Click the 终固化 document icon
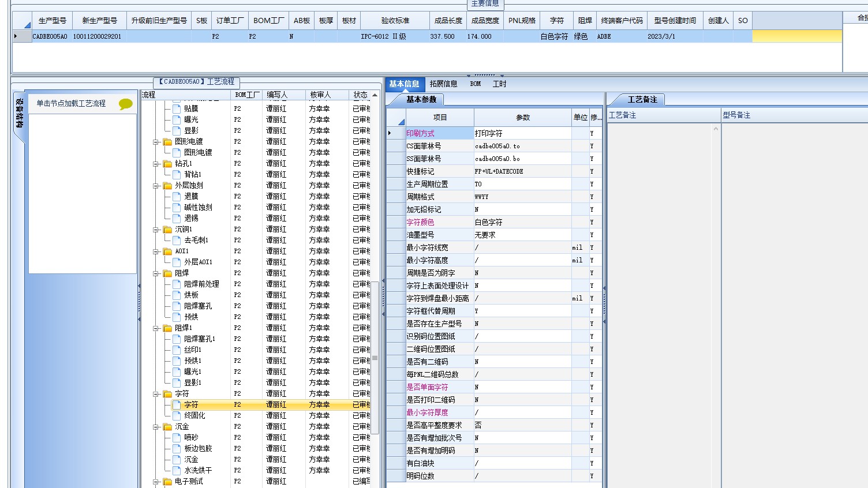The width and height of the screenshot is (868, 488). coord(177,415)
